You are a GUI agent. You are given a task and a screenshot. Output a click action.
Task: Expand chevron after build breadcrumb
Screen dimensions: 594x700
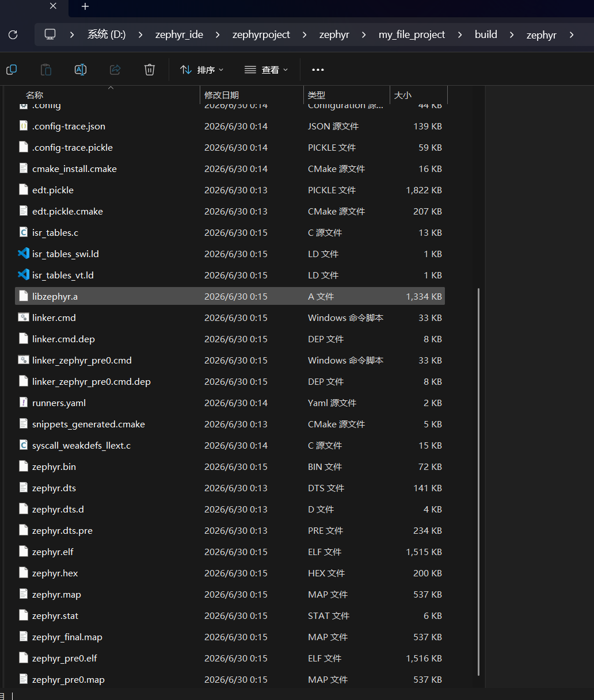512,35
